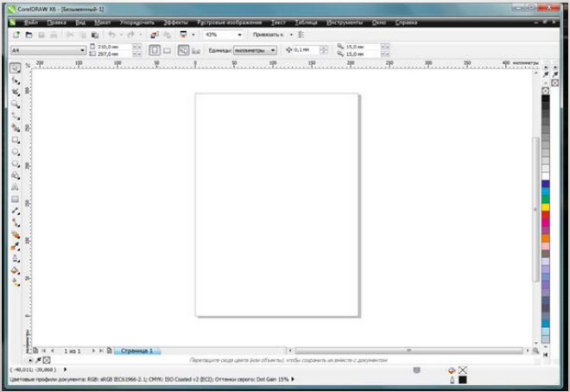Viewport: 570px width, 392px height.
Task: Apply page layout to current page only
Action: [x=196, y=50]
